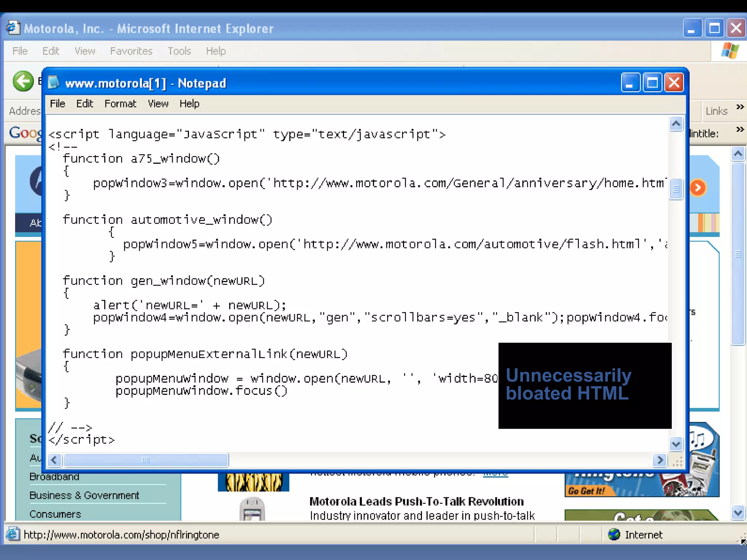747x560 pixels.
Task: Click the Internet security zone globe icon
Action: coord(614,534)
